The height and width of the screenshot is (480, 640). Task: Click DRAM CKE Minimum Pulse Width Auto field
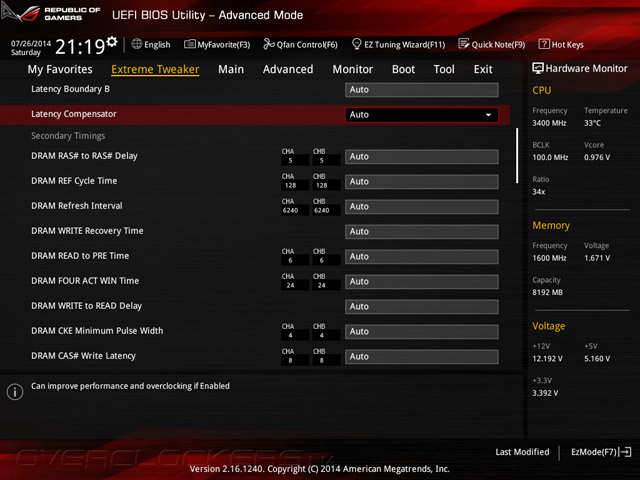point(422,331)
